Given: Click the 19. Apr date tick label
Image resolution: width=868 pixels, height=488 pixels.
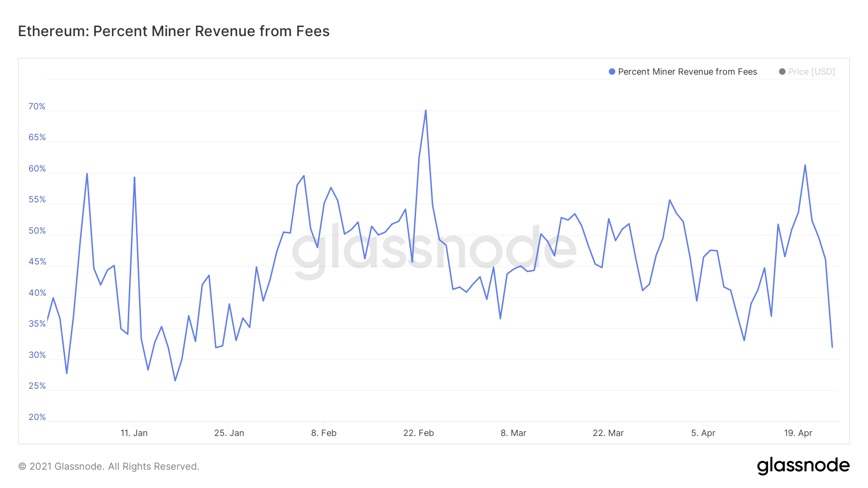Looking at the screenshot, I should (x=798, y=433).
